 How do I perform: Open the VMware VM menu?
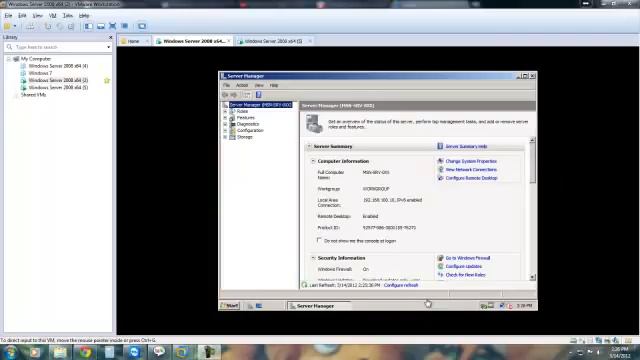(x=53, y=16)
